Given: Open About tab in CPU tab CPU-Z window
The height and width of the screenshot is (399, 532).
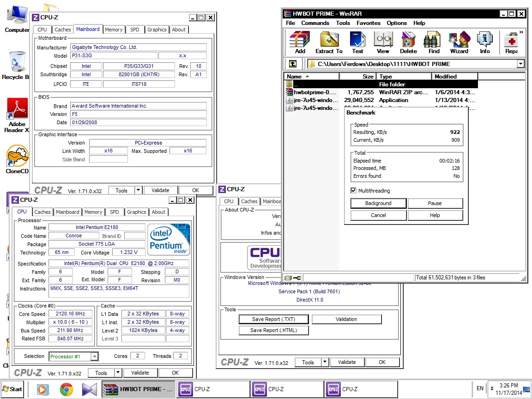Looking at the screenshot, I should [x=158, y=212].
